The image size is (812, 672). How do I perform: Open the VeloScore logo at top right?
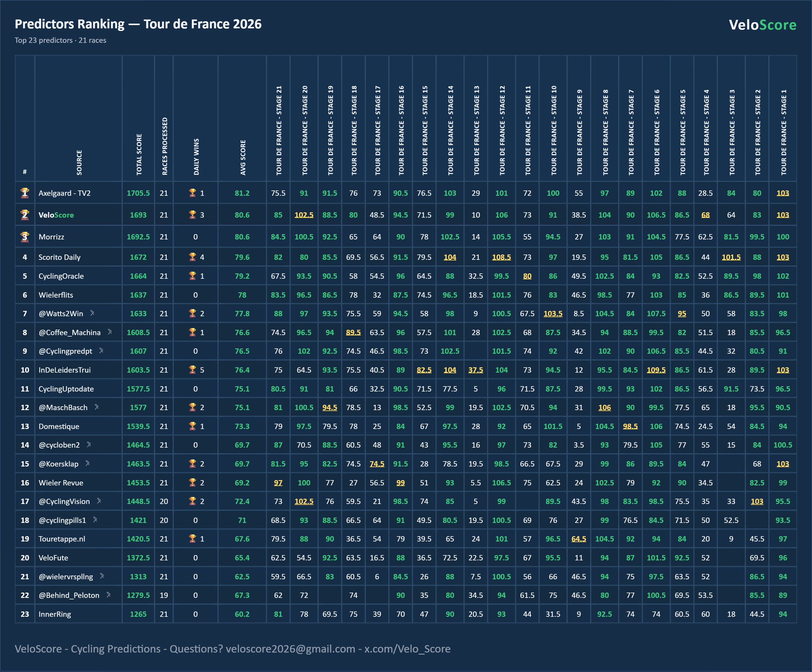762,25
